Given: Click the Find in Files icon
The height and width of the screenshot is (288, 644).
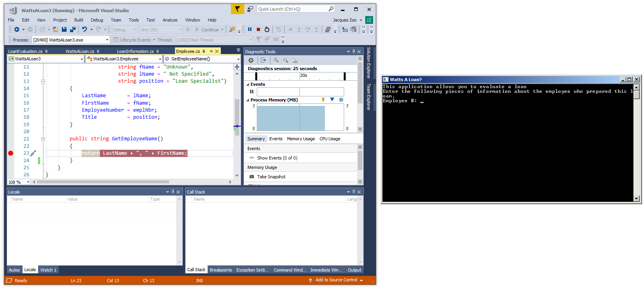Looking at the screenshot, I should point(232,29).
